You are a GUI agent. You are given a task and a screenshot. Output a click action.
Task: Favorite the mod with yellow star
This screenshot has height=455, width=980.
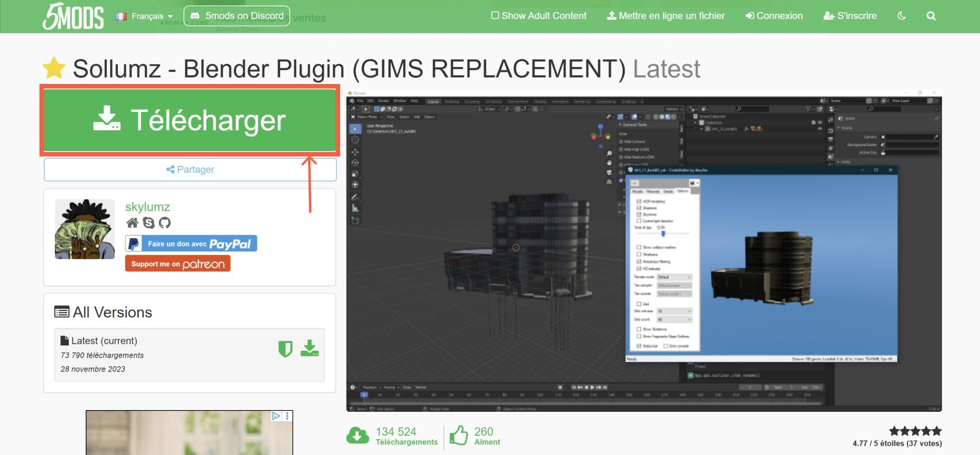54,68
